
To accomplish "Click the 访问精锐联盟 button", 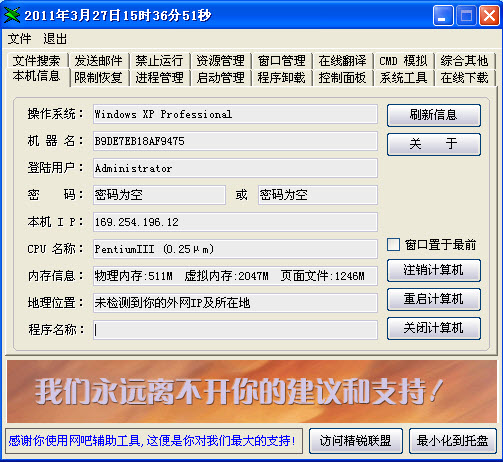I will click(356, 441).
